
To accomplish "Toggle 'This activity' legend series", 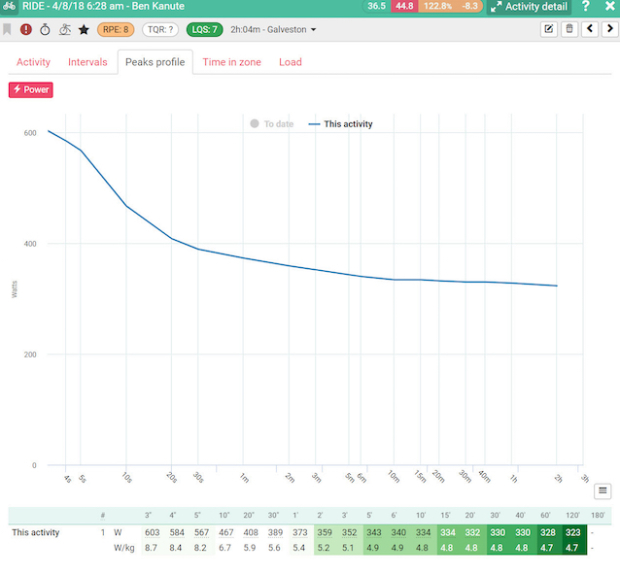I will [x=340, y=124].
